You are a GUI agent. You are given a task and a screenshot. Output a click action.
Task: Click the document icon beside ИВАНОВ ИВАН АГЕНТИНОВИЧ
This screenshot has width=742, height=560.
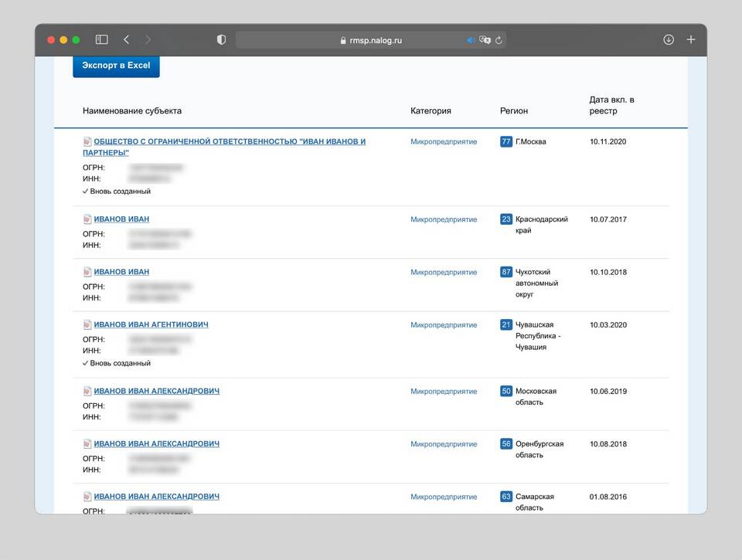(87, 325)
